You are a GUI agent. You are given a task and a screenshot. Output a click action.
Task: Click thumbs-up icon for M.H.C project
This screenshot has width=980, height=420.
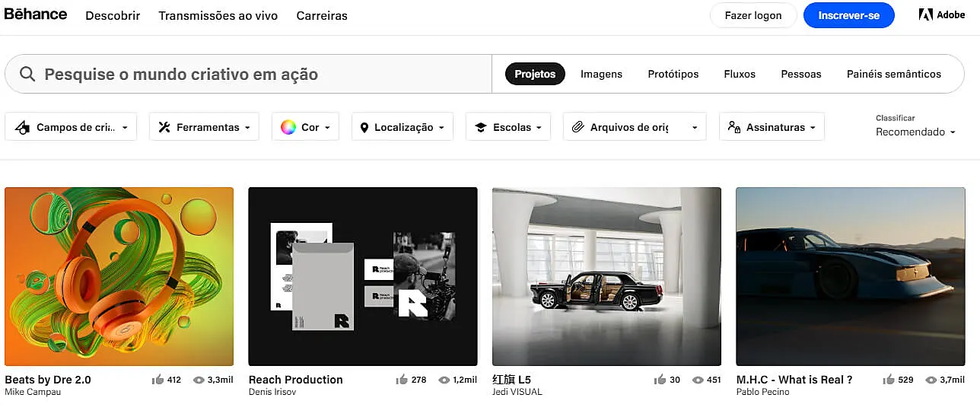889,380
